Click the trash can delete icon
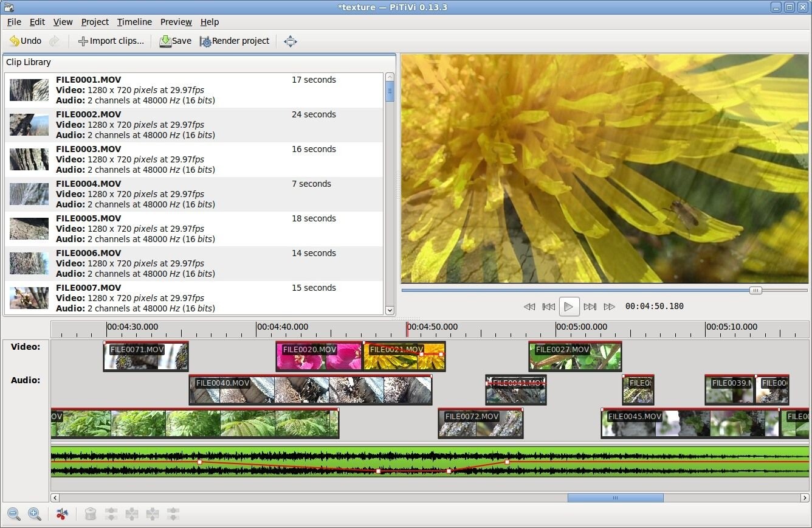 [x=91, y=514]
